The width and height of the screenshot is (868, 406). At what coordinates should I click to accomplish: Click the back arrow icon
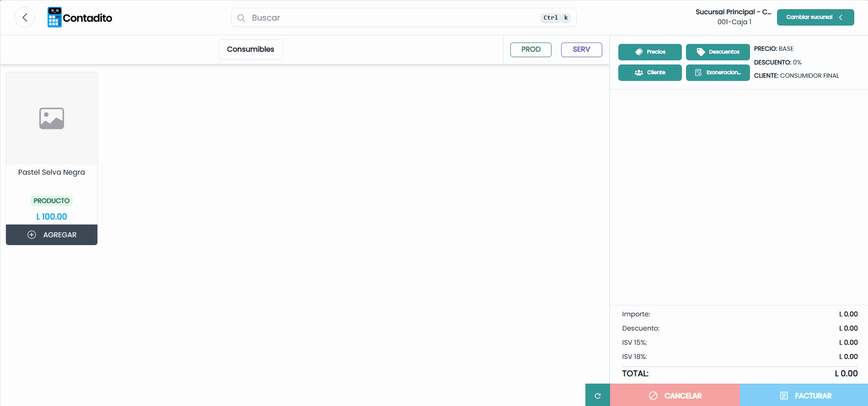click(x=25, y=17)
